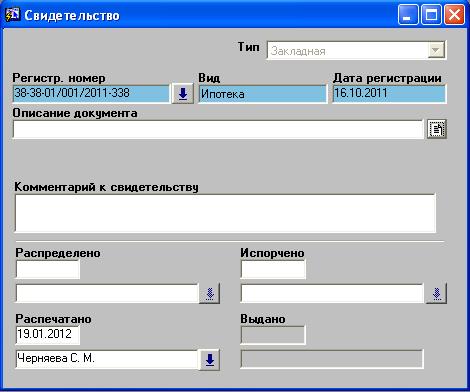Open the Тип dropdown showing Закладная
Screen dimensions: 470x392
[356, 51]
